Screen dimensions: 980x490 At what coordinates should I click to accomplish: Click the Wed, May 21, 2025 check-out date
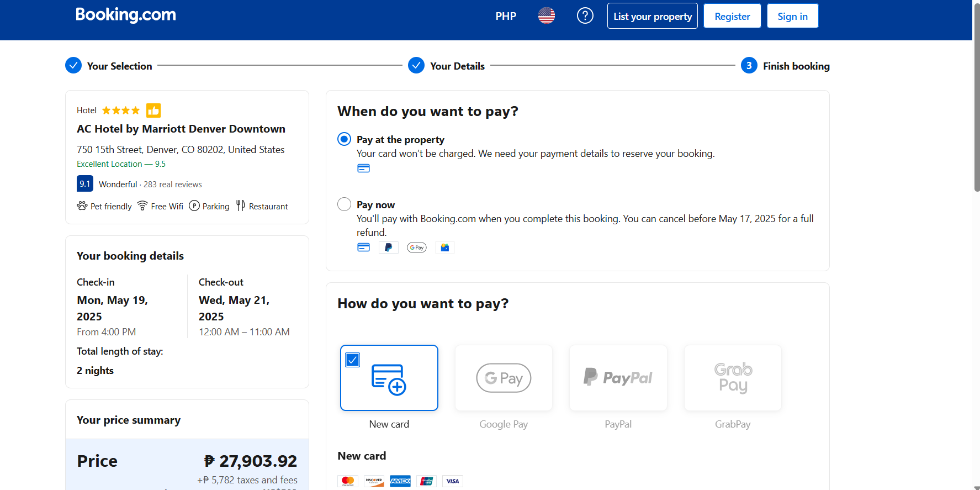click(x=234, y=308)
